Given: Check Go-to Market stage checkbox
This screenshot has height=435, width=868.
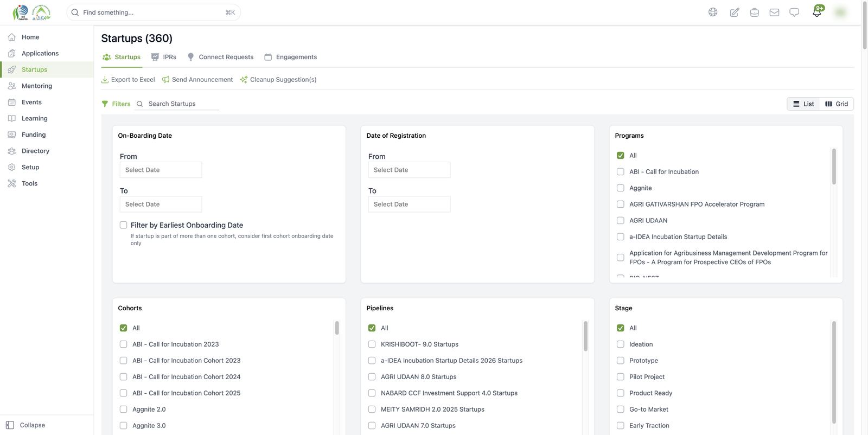Looking at the screenshot, I should pos(620,410).
